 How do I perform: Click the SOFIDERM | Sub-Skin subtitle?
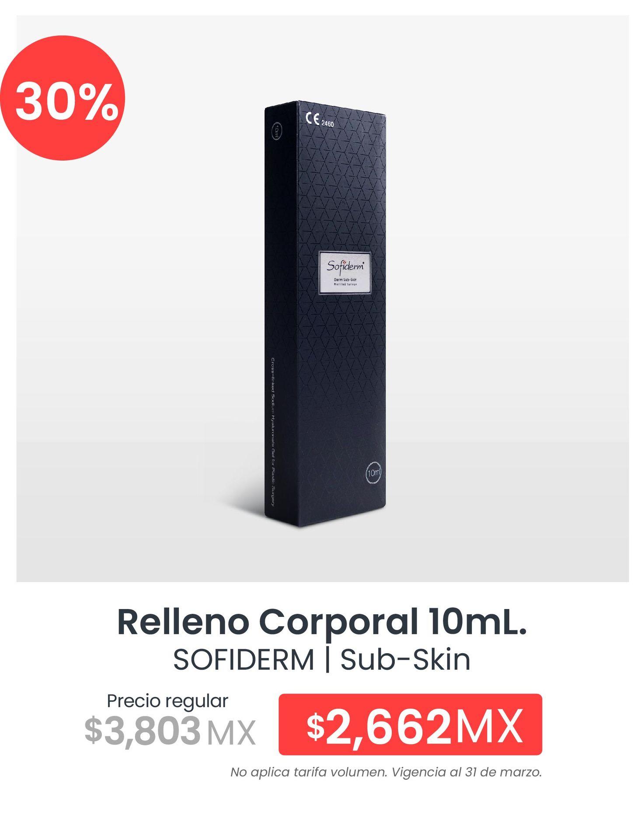tap(322, 660)
